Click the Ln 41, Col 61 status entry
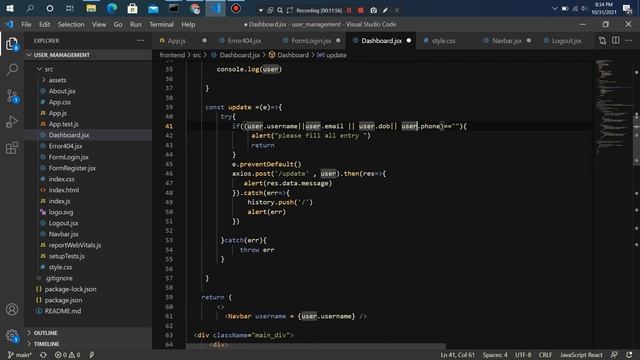The height and width of the screenshot is (360, 640). [x=458, y=355]
